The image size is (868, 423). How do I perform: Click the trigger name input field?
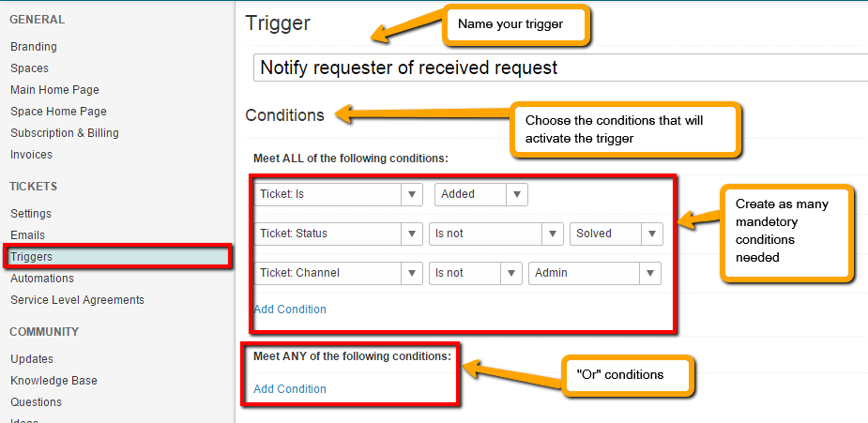click(x=560, y=68)
